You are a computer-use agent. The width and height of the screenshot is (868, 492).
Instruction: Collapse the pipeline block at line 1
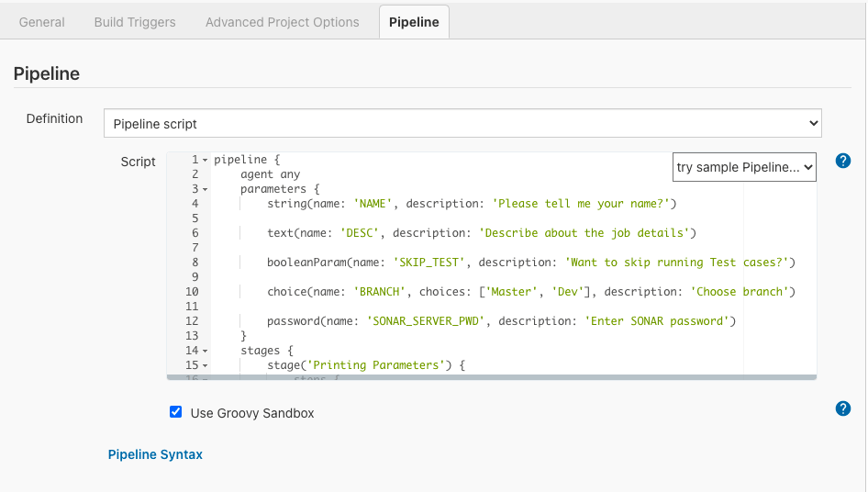click(206, 160)
